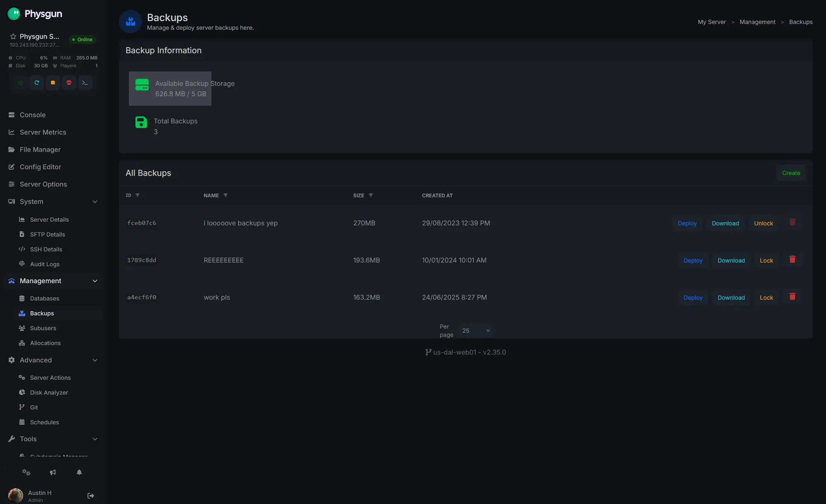Unlock the fceb07c6 backup
826x504 pixels.
click(763, 223)
